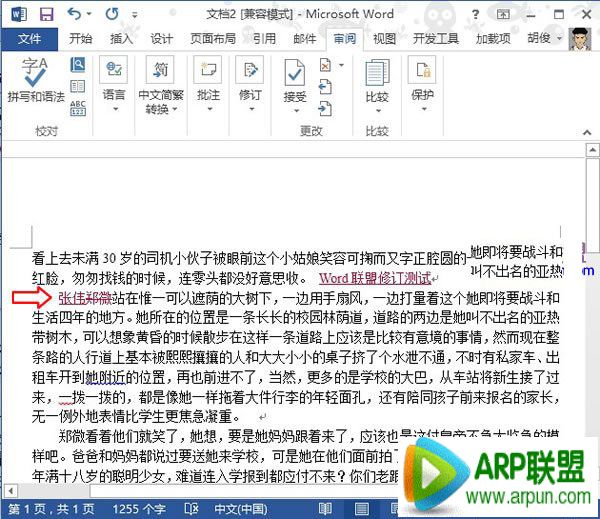Accept change with the 接受 button
This screenshot has width=600, height=519.
pyautogui.click(x=295, y=80)
